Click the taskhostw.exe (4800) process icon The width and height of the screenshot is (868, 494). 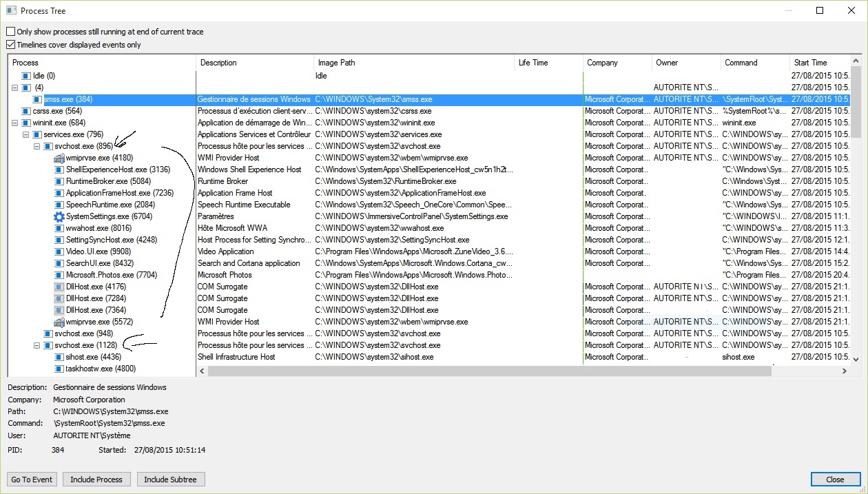pos(59,369)
